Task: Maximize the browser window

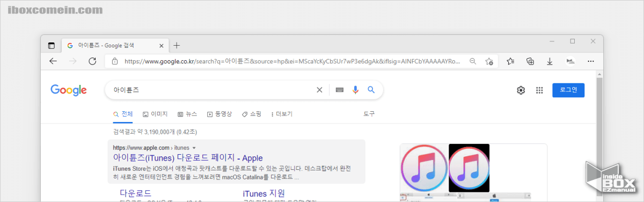Action: pos(572,41)
